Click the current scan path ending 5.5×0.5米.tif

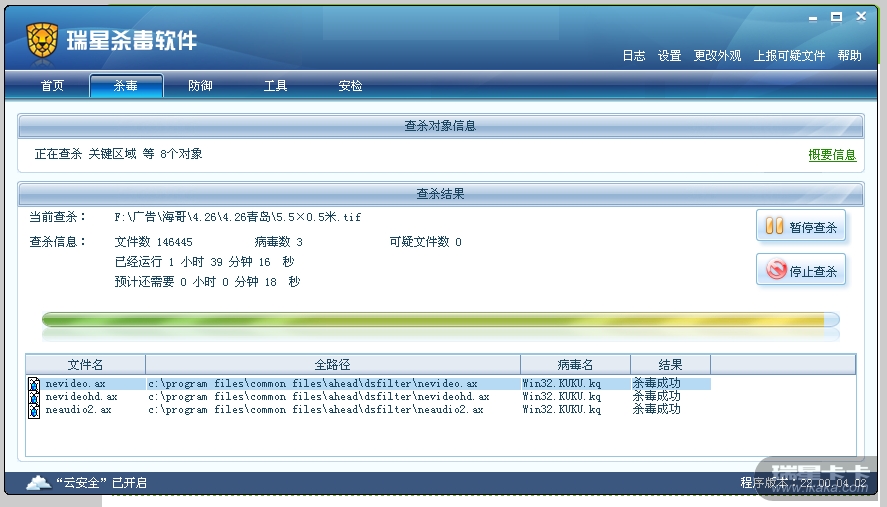(238, 217)
